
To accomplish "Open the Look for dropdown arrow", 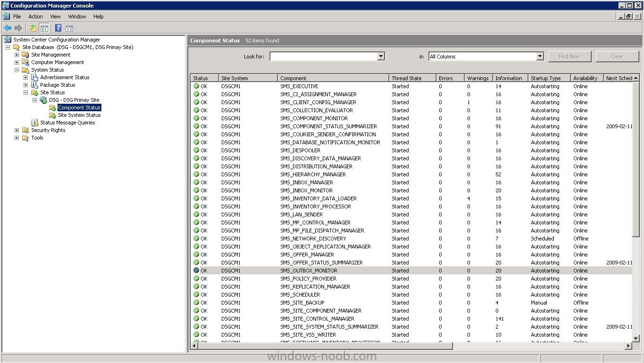I will point(381,57).
